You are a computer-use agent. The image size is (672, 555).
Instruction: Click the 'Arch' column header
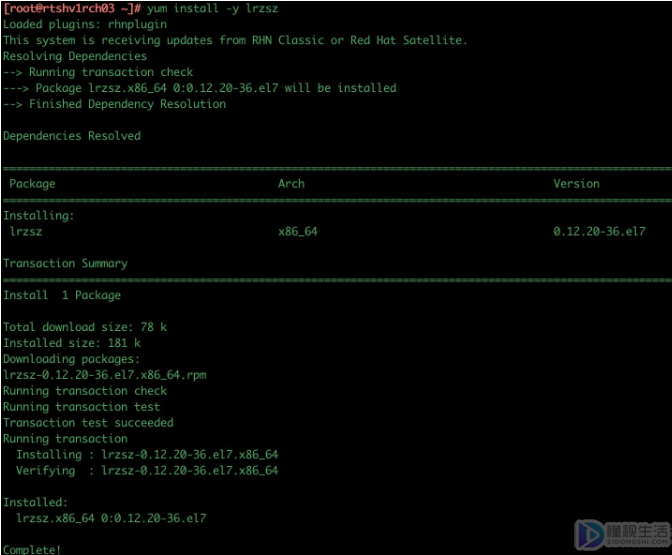(x=291, y=184)
